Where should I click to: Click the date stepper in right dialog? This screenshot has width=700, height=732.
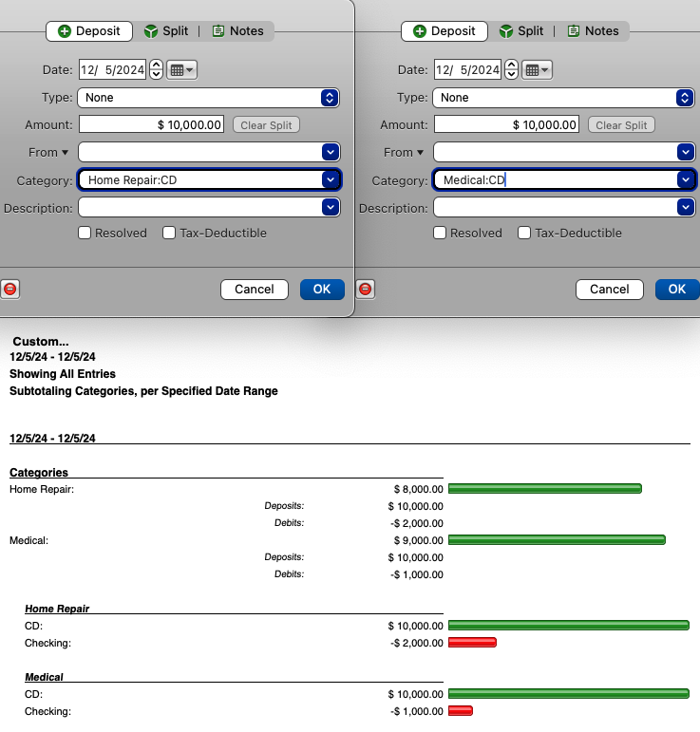pos(511,69)
